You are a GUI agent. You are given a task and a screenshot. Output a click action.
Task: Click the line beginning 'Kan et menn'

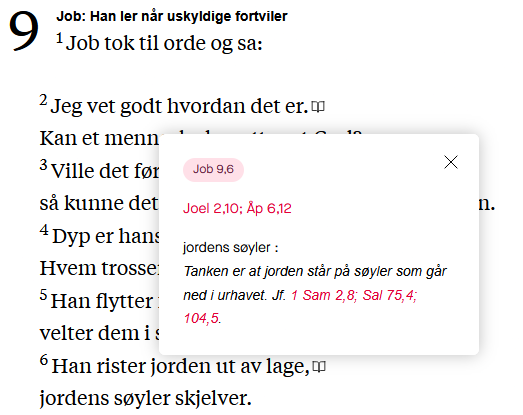(99, 138)
